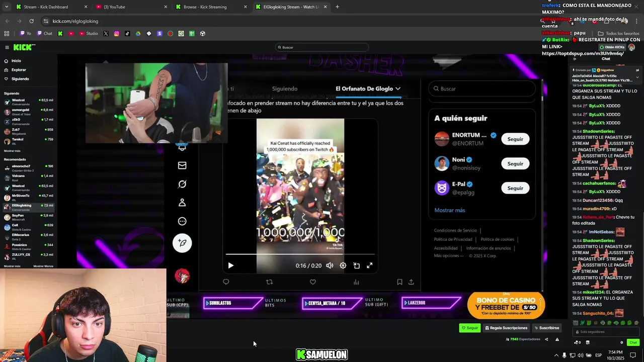Screen dimensions: 644x362
Task: Click the Kick Buscar search field
Action: pyautogui.click(x=322, y=47)
